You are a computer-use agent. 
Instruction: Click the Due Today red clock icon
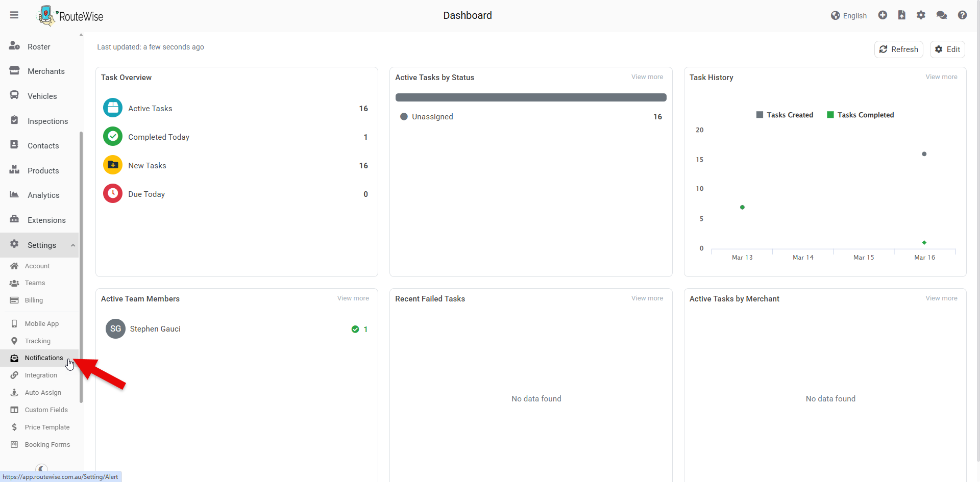[113, 194]
